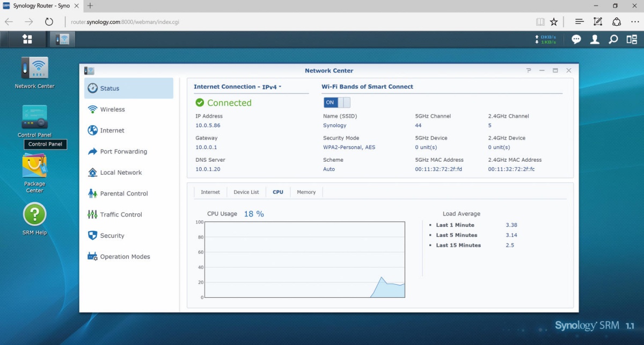The height and width of the screenshot is (345, 644).
Task: Open Network Center desktop icon
Action: 34,73
